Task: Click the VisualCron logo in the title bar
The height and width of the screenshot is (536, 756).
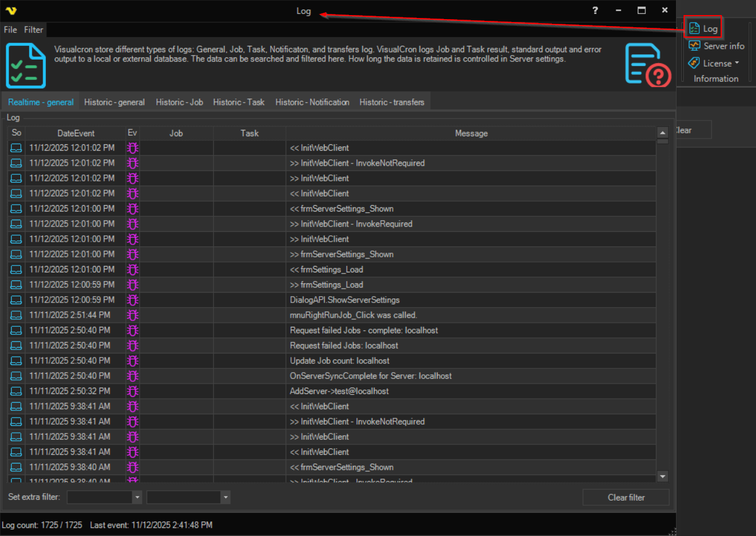Action: click(11, 10)
